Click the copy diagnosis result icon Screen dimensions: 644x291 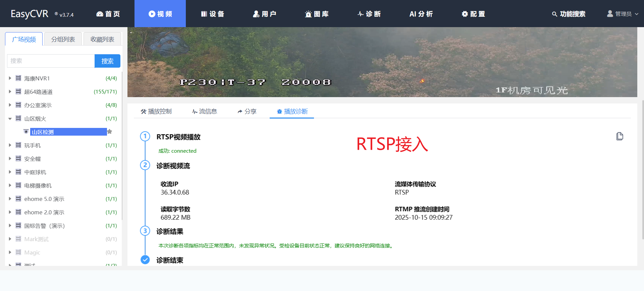pos(620,136)
